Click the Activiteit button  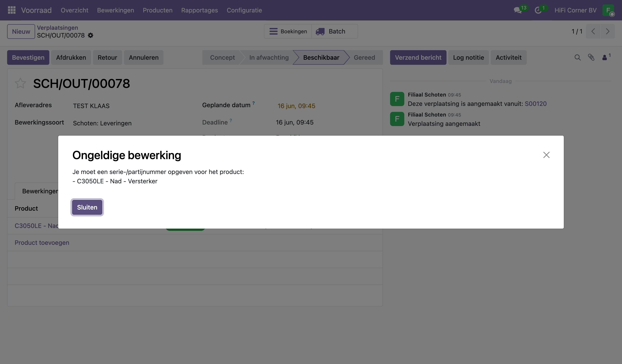click(x=508, y=57)
